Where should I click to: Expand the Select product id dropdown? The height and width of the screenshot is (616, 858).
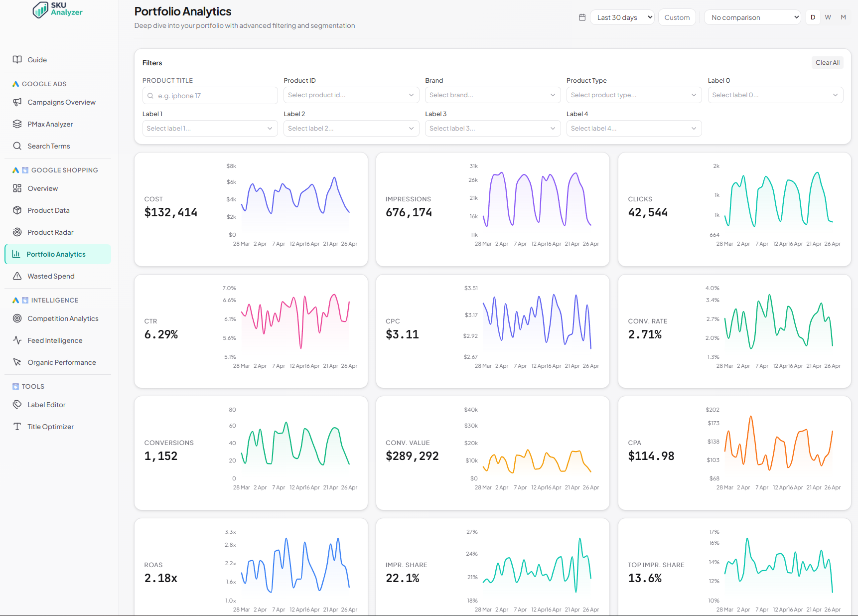point(351,95)
